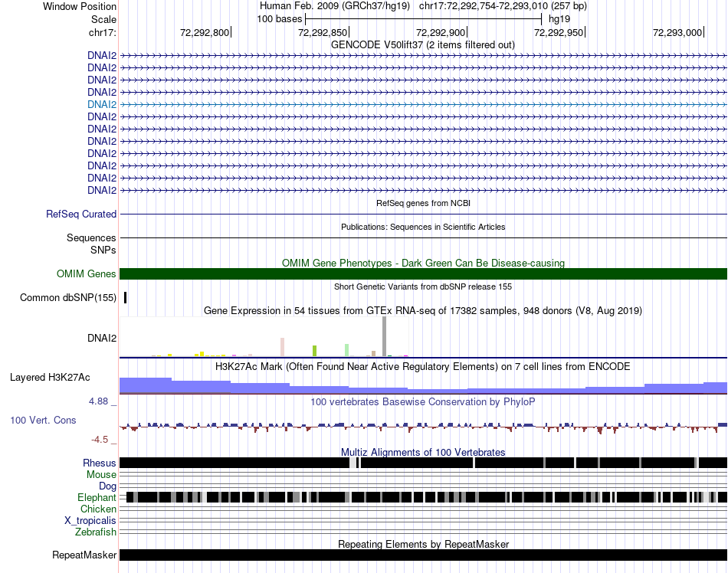Click the Scale label

tap(103, 19)
